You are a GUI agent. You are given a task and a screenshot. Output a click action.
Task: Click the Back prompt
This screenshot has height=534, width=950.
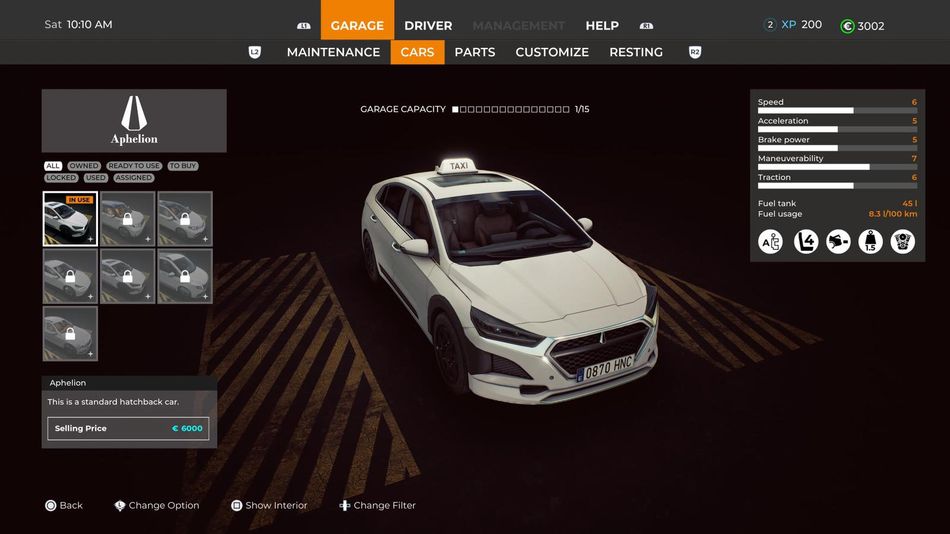(64, 506)
